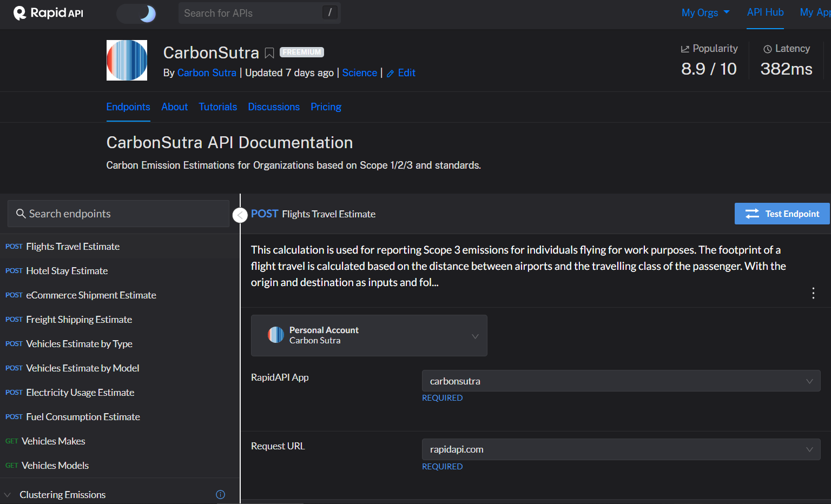Bookmark the CarbonSutra API
831x504 pixels.
tap(269, 53)
